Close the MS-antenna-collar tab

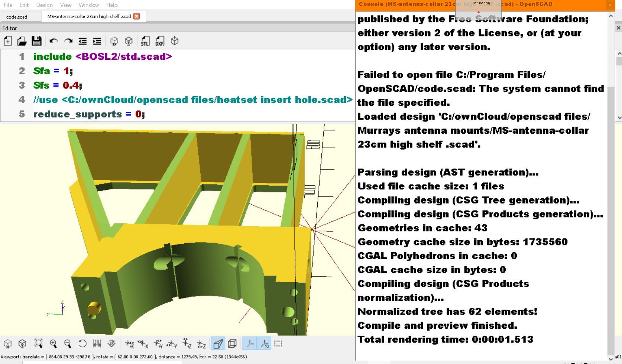(137, 16)
